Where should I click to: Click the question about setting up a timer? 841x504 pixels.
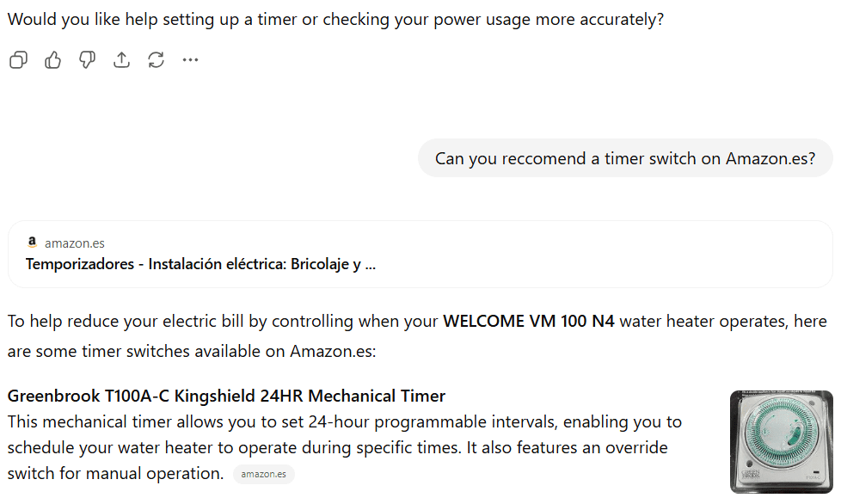(335, 20)
